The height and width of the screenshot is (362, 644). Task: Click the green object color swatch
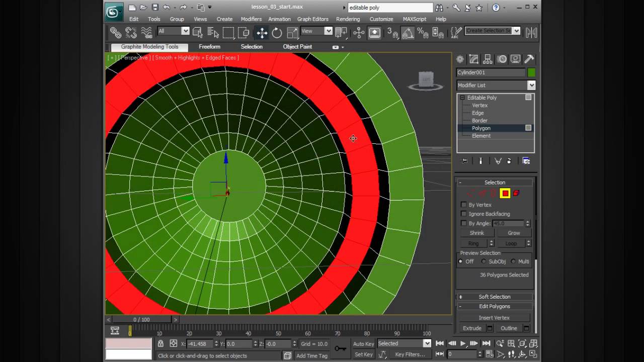coord(531,72)
